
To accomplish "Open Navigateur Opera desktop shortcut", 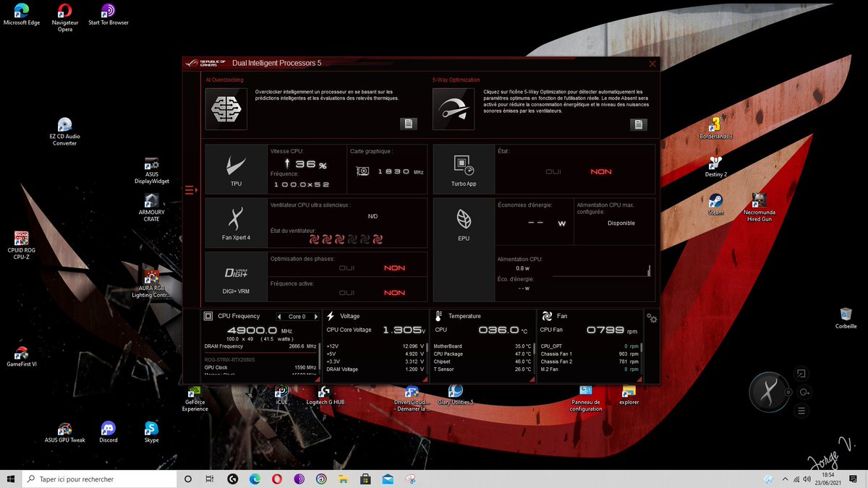I will tap(65, 17).
